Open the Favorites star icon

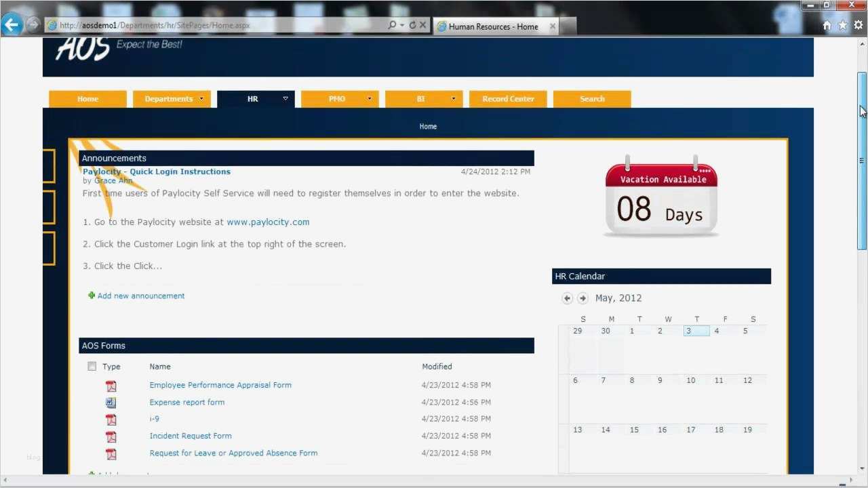(x=842, y=24)
